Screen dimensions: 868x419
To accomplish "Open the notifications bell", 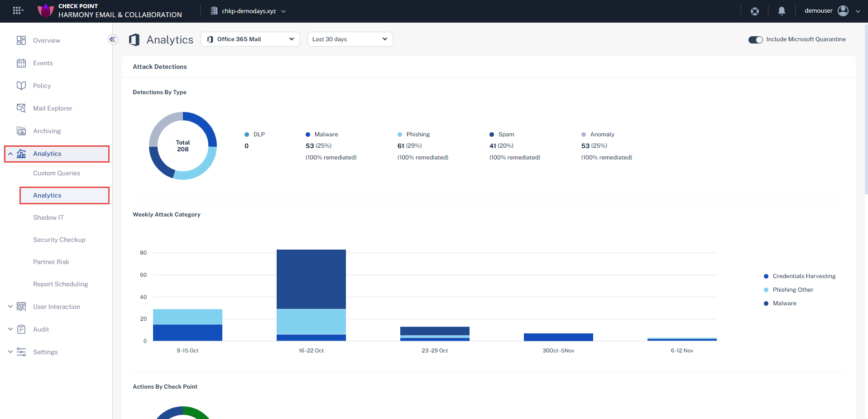I will pyautogui.click(x=782, y=11).
